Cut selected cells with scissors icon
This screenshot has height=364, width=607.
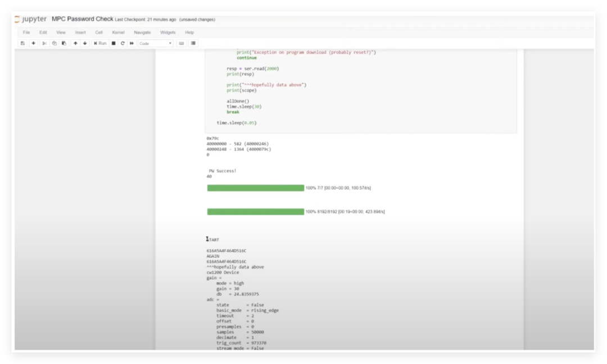44,43
